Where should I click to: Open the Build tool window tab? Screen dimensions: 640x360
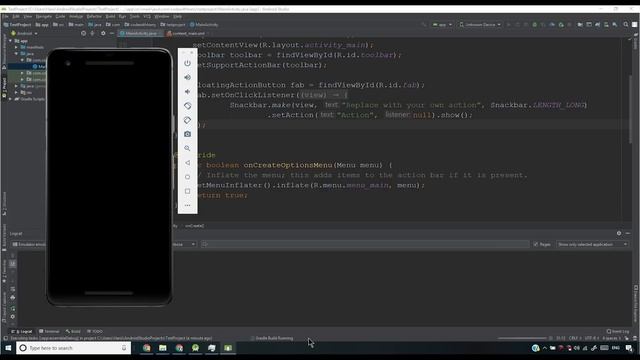[x=73, y=331]
